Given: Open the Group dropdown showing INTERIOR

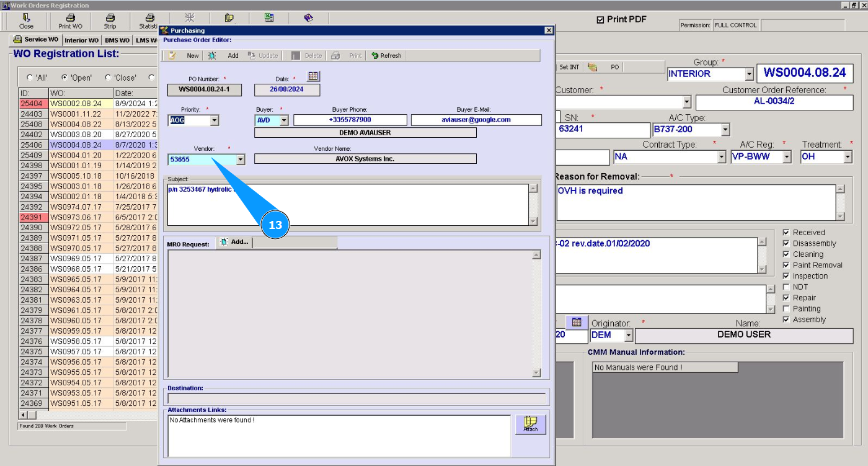Looking at the screenshot, I should click(x=749, y=74).
